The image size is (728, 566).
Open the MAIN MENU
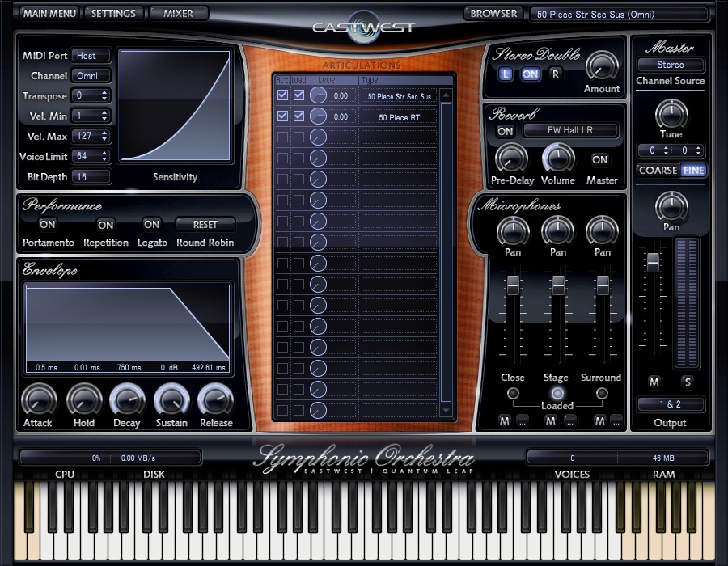point(49,14)
